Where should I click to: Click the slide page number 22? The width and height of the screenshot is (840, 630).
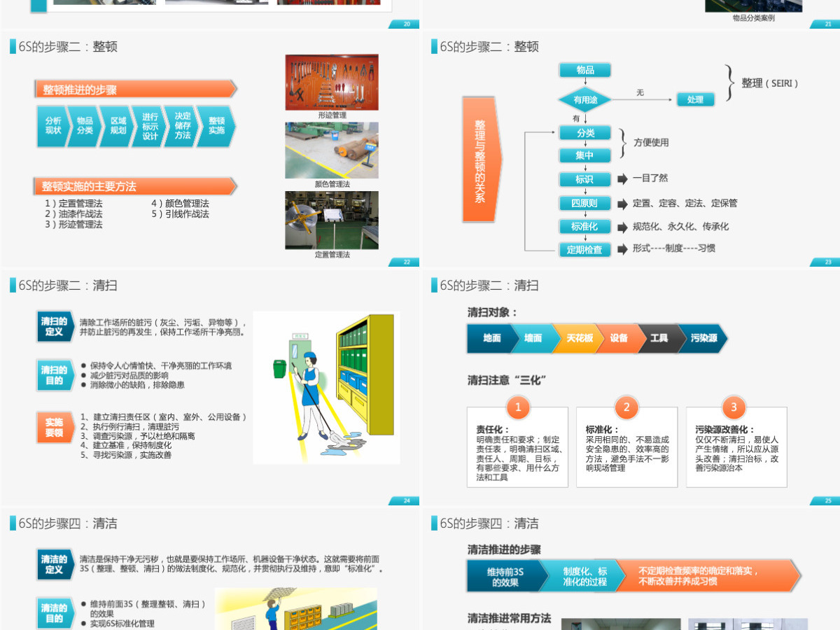pyautogui.click(x=407, y=263)
